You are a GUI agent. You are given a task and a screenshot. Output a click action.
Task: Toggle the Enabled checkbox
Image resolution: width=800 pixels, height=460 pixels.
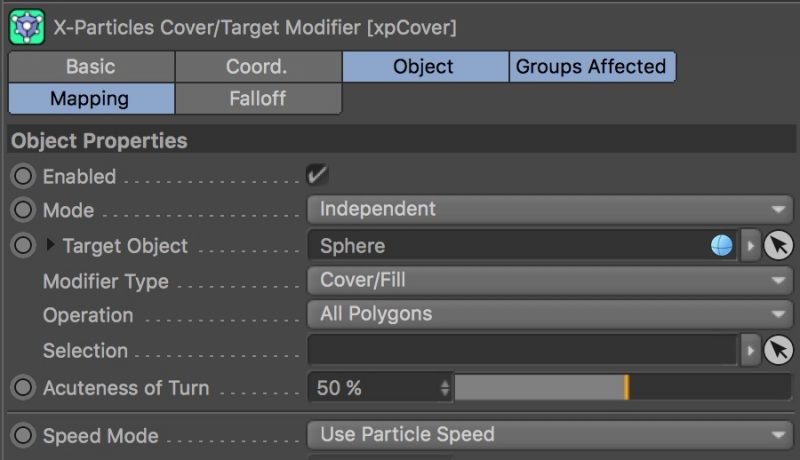[317, 175]
